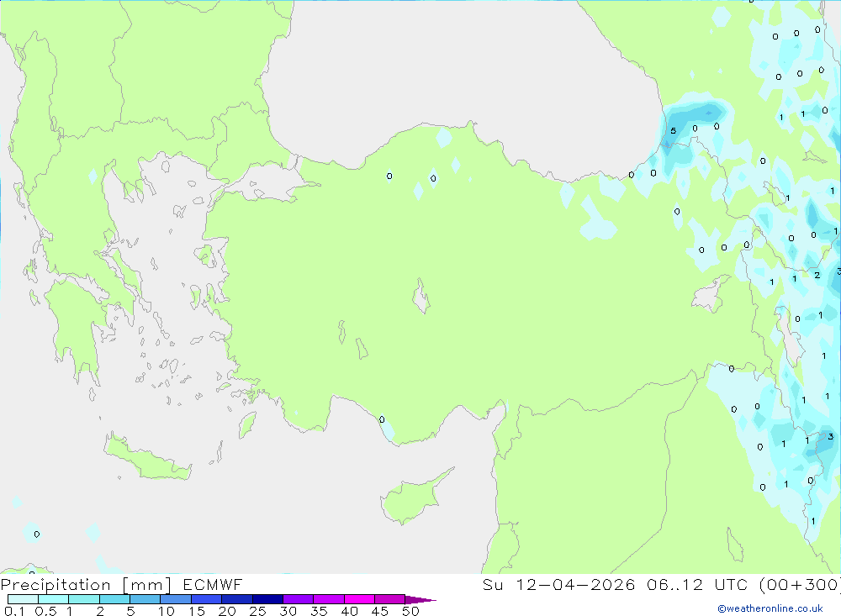Click the date "12-04-2026"
841x616 pixels.
point(575,584)
